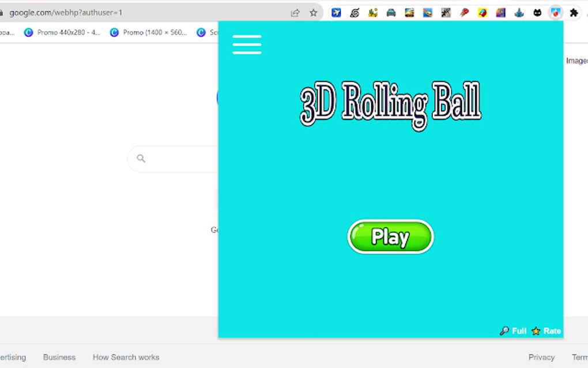Click the Rate star icon
Screen dimensions: 588x368
click(535, 331)
